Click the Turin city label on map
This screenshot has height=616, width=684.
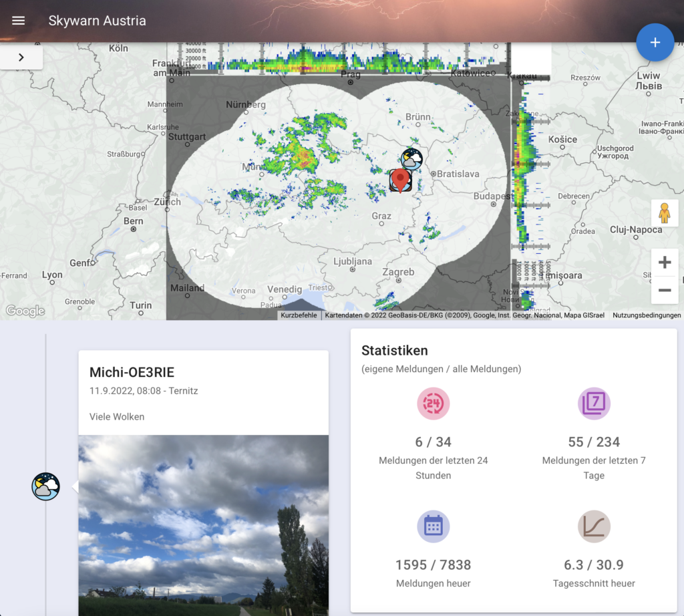pos(140,305)
